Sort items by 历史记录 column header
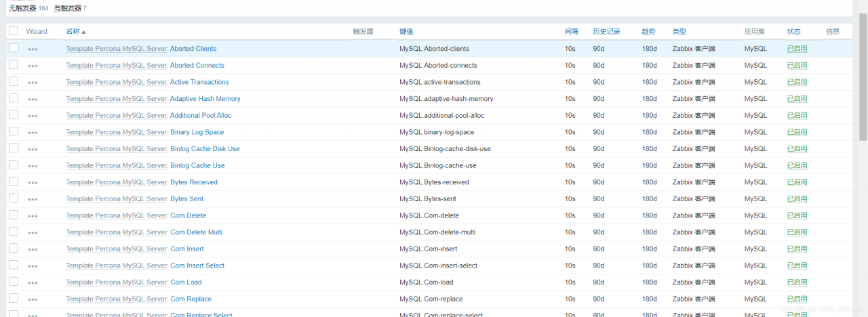 click(606, 32)
